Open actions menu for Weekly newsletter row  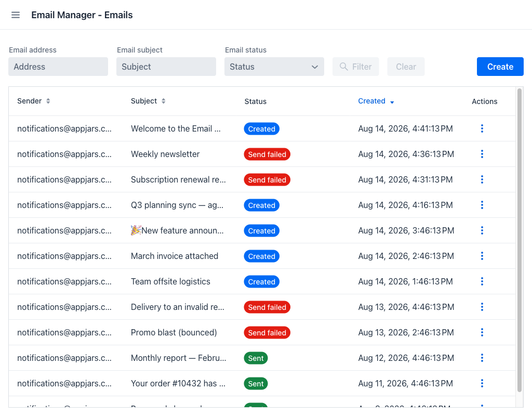tap(482, 154)
